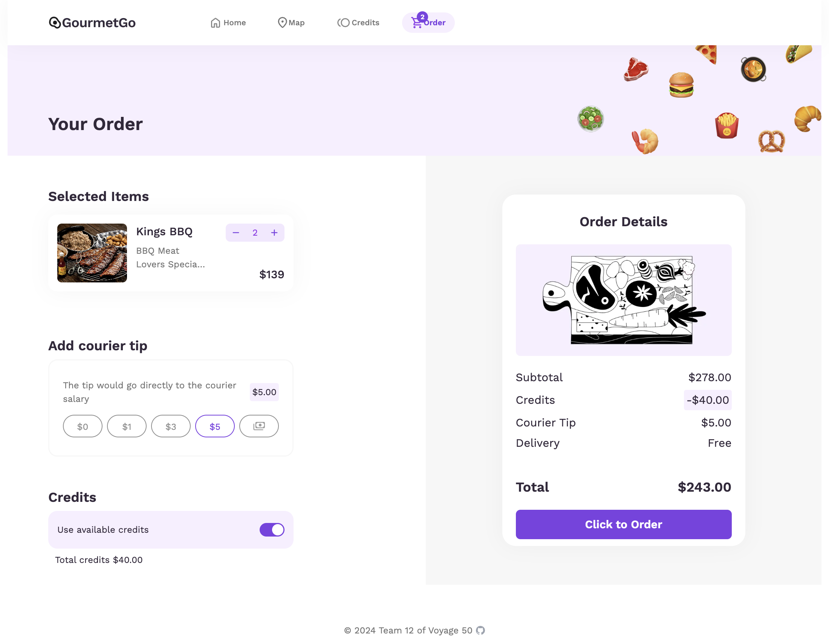Click the Credits coin icon
Image resolution: width=829 pixels, height=644 pixels.
click(343, 22)
